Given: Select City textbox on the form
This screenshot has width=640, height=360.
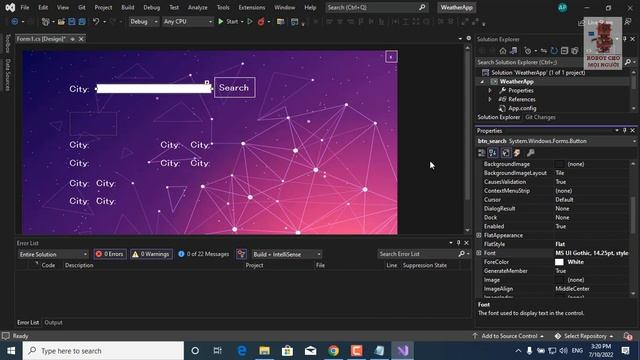Looking at the screenshot, I should 154,89.
